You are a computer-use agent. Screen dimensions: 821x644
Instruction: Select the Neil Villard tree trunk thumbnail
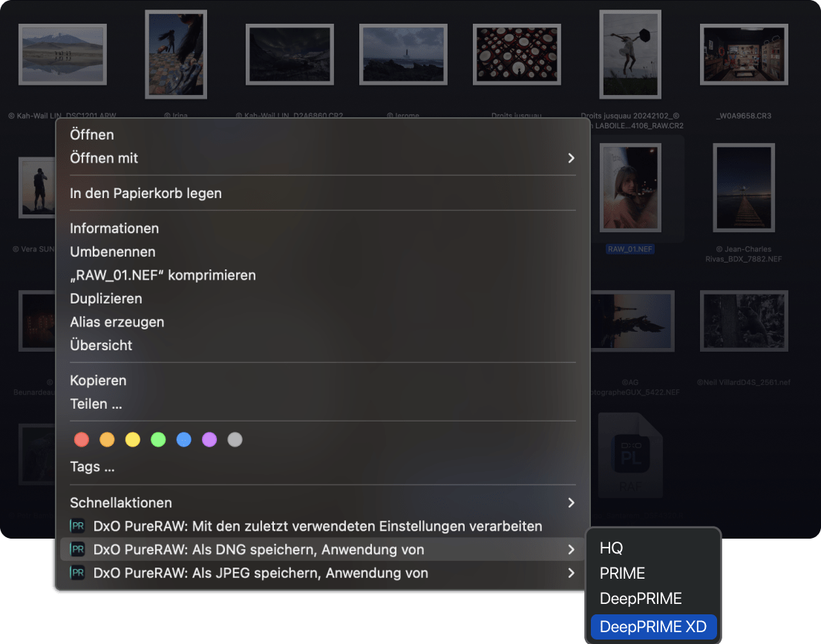click(x=744, y=321)
